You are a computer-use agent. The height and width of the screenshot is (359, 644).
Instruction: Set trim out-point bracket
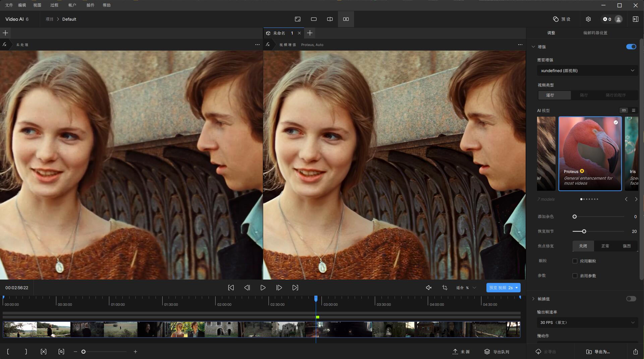pyautogui.click(x=26, y=352)
